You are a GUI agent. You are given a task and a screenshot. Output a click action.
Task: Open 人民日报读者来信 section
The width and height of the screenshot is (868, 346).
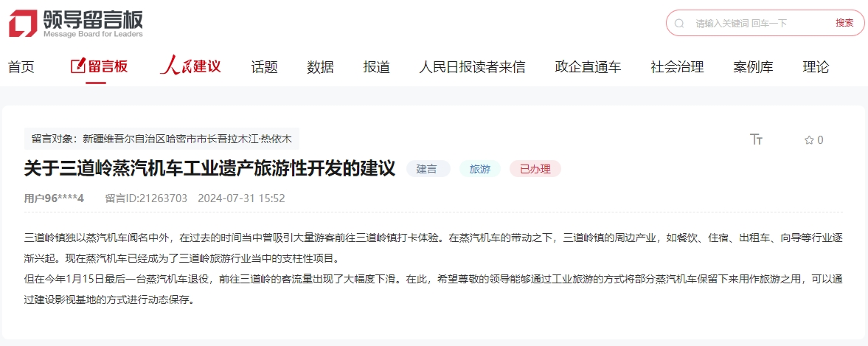pos(472,68)
